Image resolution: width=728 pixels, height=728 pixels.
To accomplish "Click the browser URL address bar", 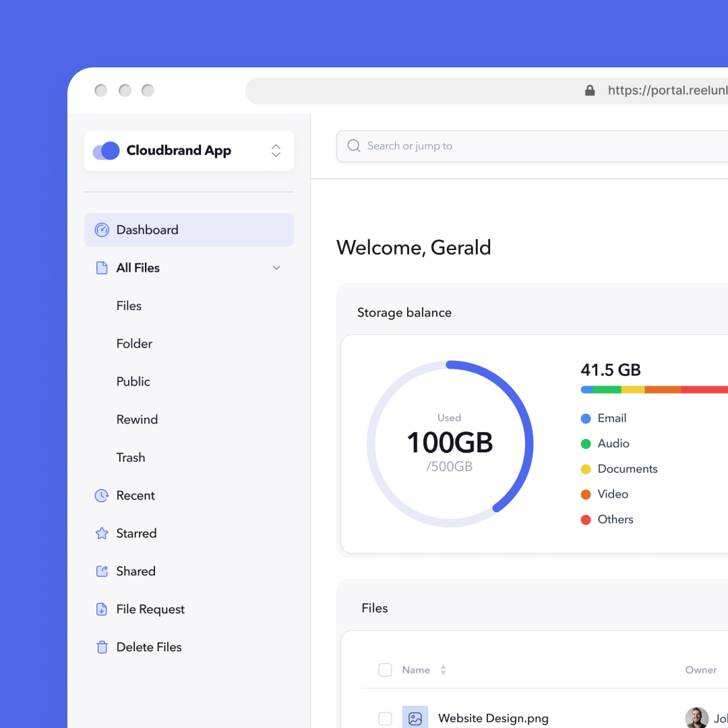I will click(487, 90).
